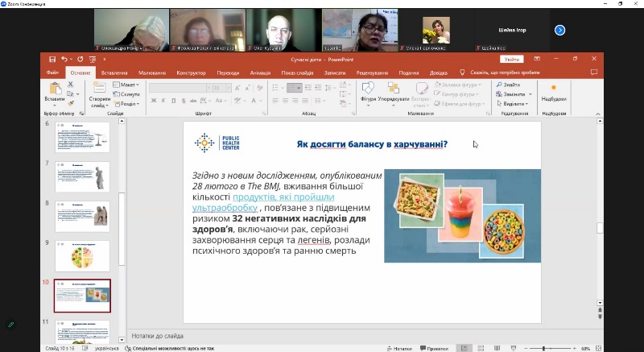Click the Надбудови add-ins icon
644x352 pixels.
(x=554, y=88)
